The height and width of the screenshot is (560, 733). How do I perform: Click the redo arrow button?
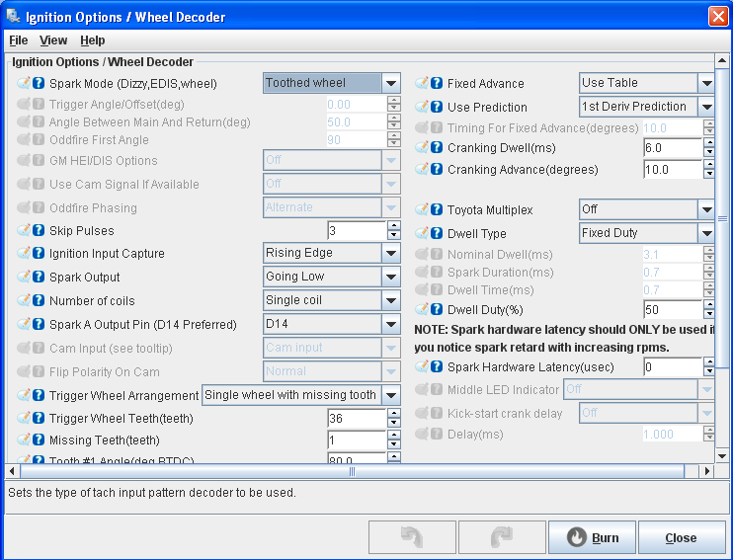coord(501,538)
